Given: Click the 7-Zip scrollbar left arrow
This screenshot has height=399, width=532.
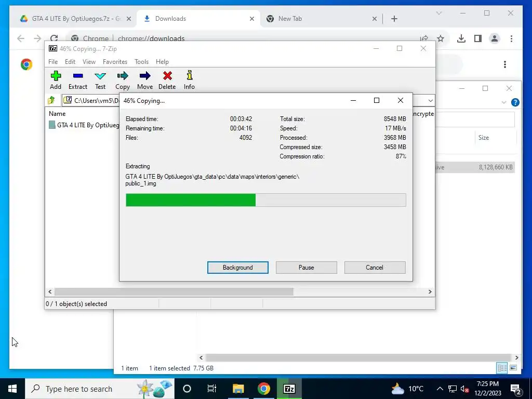Looking at the screenshot, I should coord(50,292).
